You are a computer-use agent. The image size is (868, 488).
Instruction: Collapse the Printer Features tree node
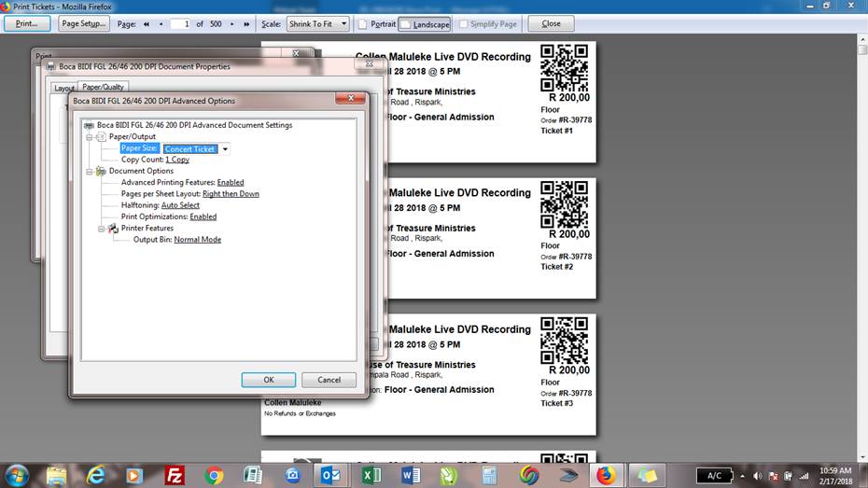pyautogui.click(x=101, y=229)
